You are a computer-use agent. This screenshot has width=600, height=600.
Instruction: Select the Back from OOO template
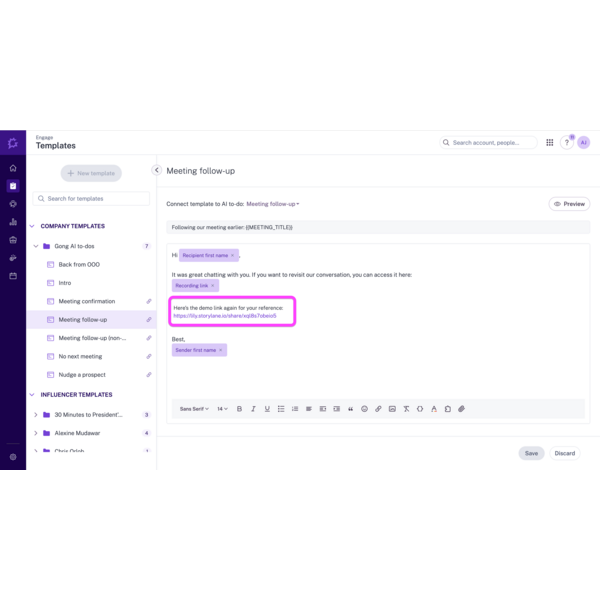point(79,265)
